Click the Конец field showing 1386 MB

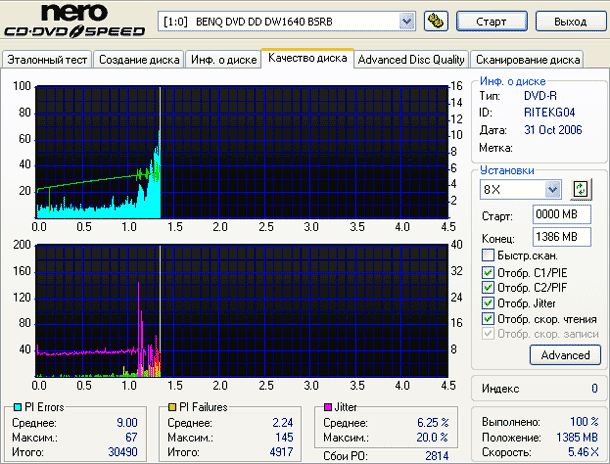[x=554, y=237]
